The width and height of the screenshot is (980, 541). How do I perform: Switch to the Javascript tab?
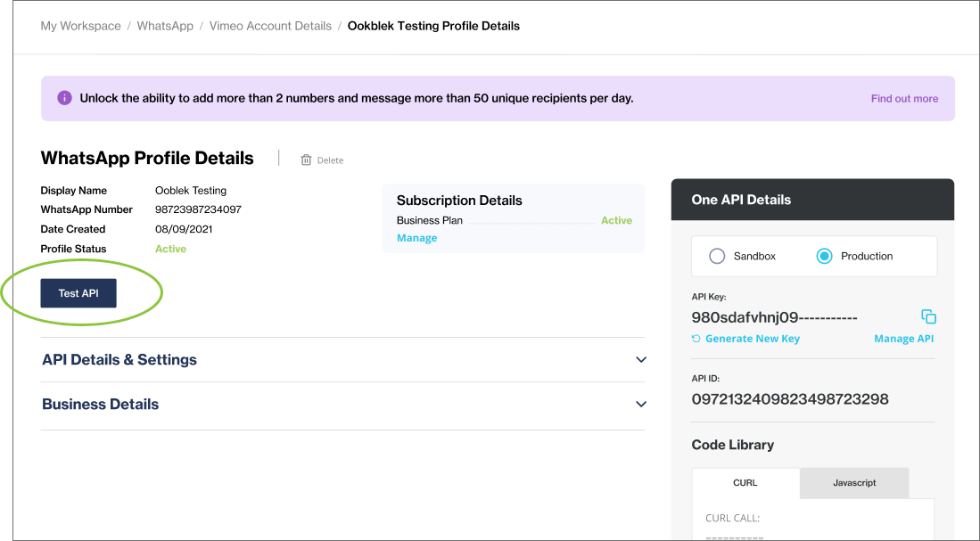click(x=854, y=483)
